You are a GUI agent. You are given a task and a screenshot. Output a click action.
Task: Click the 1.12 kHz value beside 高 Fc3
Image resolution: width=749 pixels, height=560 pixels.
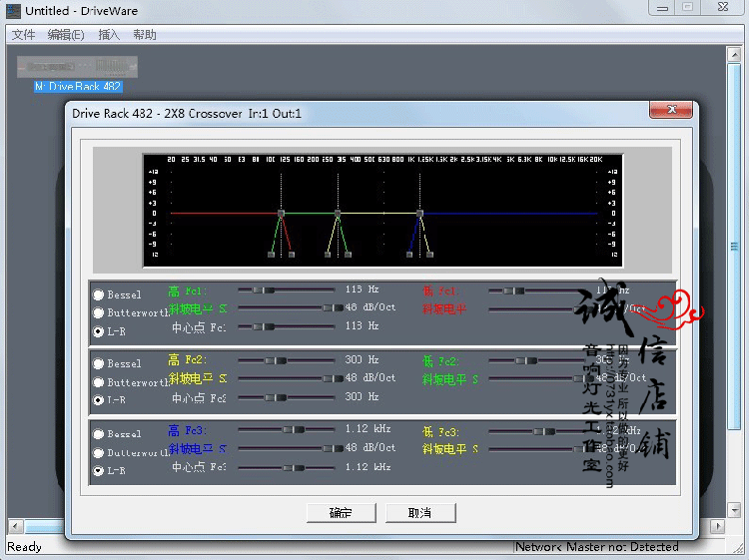(368, 428)
